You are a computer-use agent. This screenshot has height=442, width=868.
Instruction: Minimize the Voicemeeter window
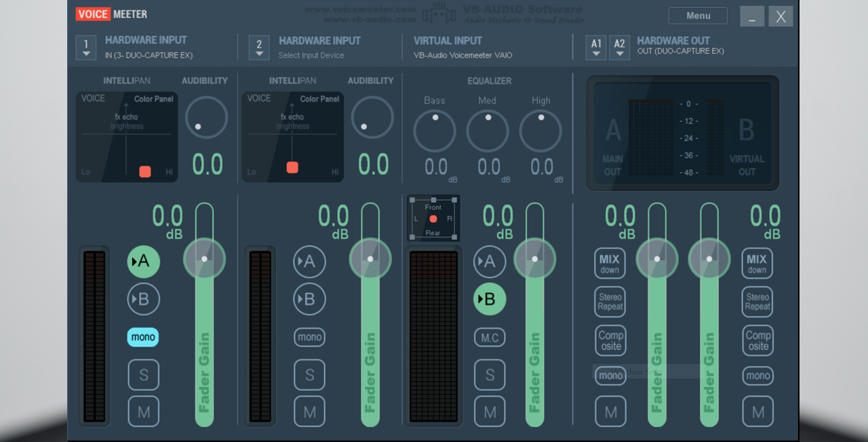pyautogui.click(x=751, y=16)
